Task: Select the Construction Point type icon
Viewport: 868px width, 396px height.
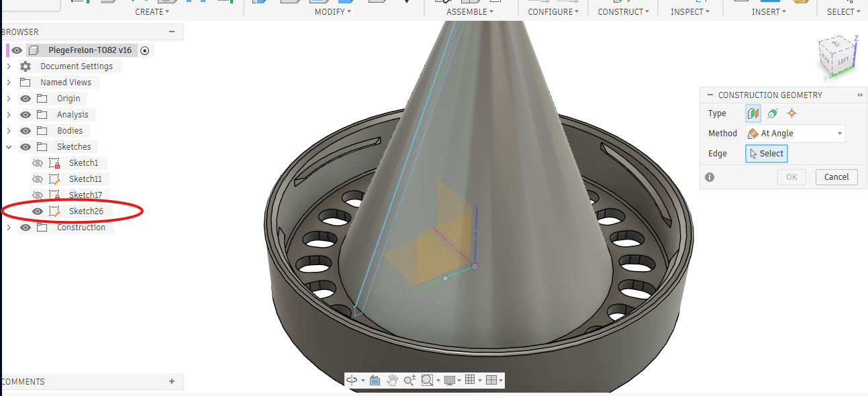Action: pos(791,113)
